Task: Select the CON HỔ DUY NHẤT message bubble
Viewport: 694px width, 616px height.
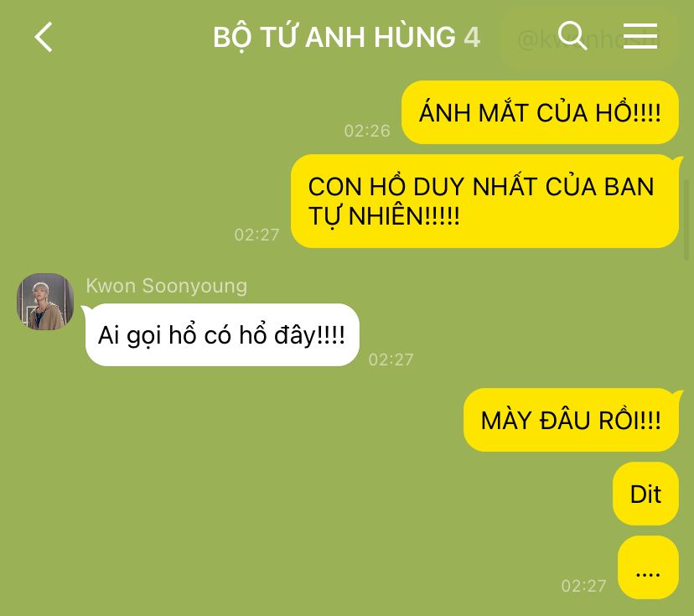Action: click(484, 201)
